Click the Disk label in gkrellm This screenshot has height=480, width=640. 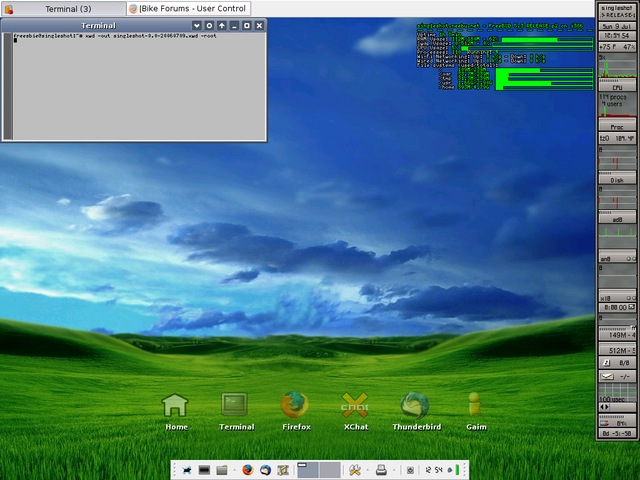click(x=617, y=180)
